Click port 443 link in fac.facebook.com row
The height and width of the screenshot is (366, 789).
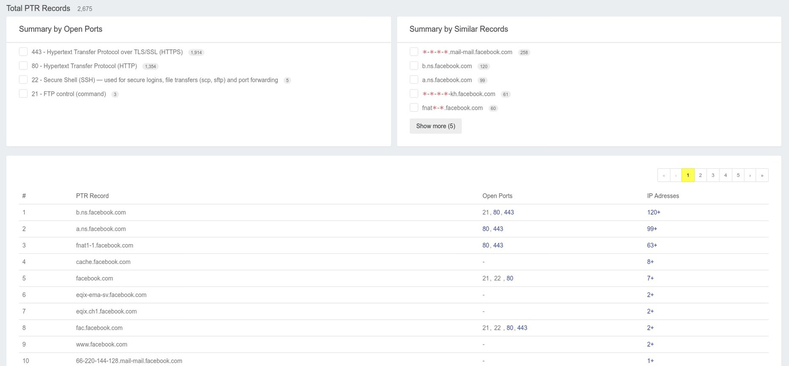tap(522, 328)
